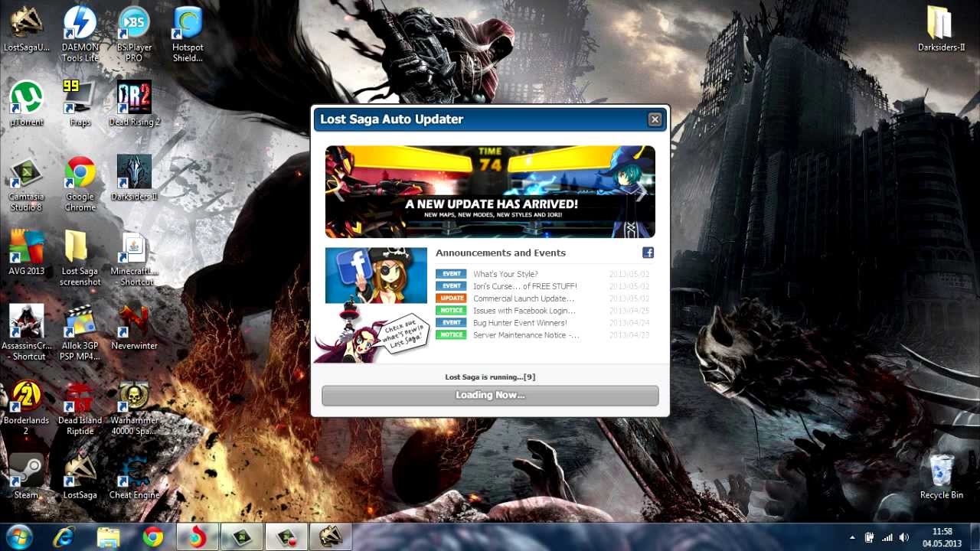This screenshot has width=980, height=551.
Task: Open Windows Explorer from the taskbar
Action: (x=109, y=537)
